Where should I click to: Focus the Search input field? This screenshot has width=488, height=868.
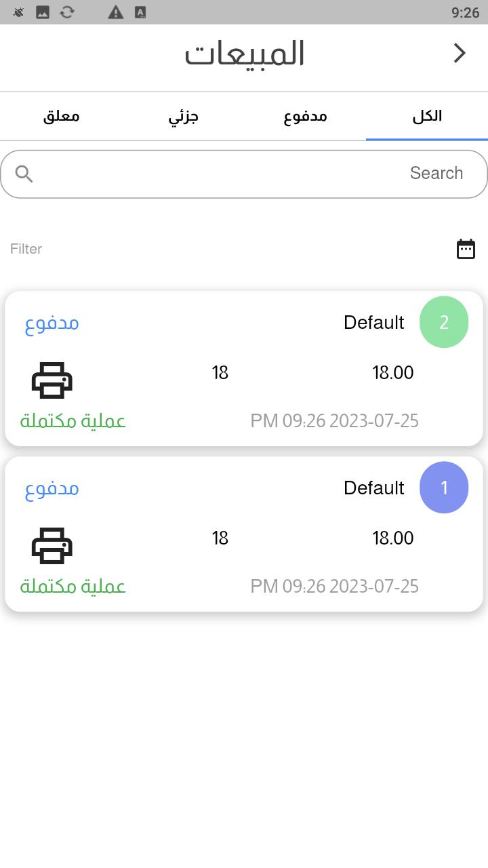coord(244,174)
